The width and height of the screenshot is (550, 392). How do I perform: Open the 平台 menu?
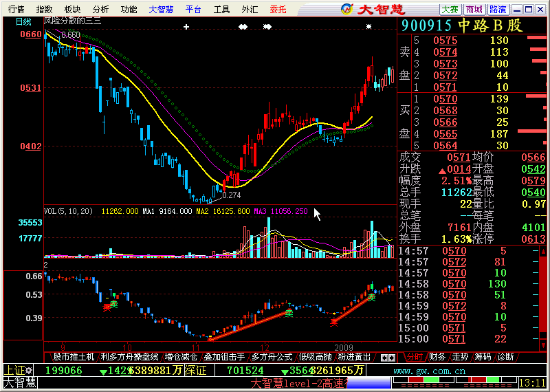193,9
